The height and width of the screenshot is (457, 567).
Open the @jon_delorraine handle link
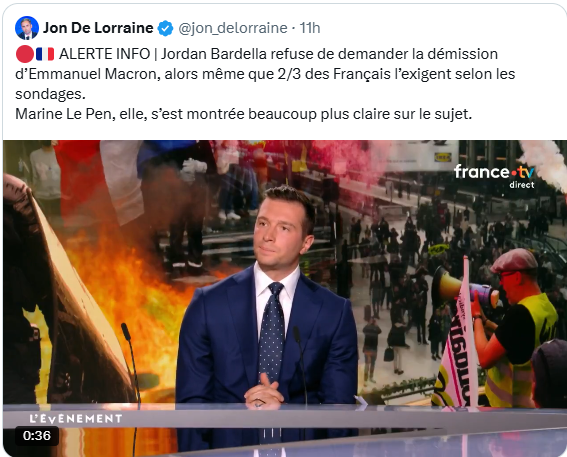(233, 28)
